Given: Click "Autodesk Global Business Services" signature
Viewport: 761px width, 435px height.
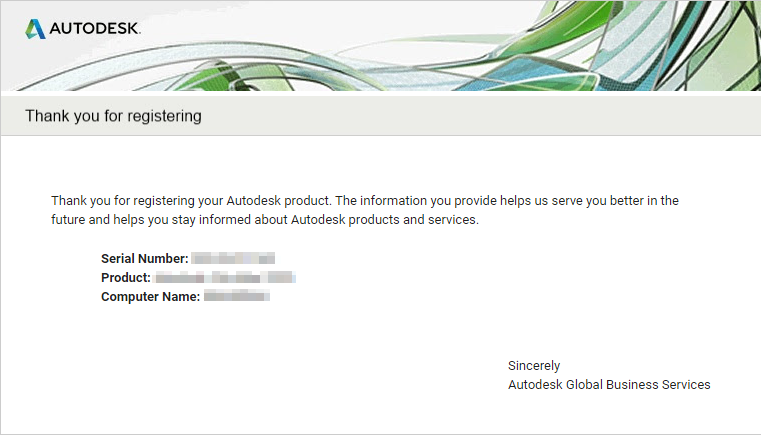Looking at the screenshot, I should [x=609, y=384].
